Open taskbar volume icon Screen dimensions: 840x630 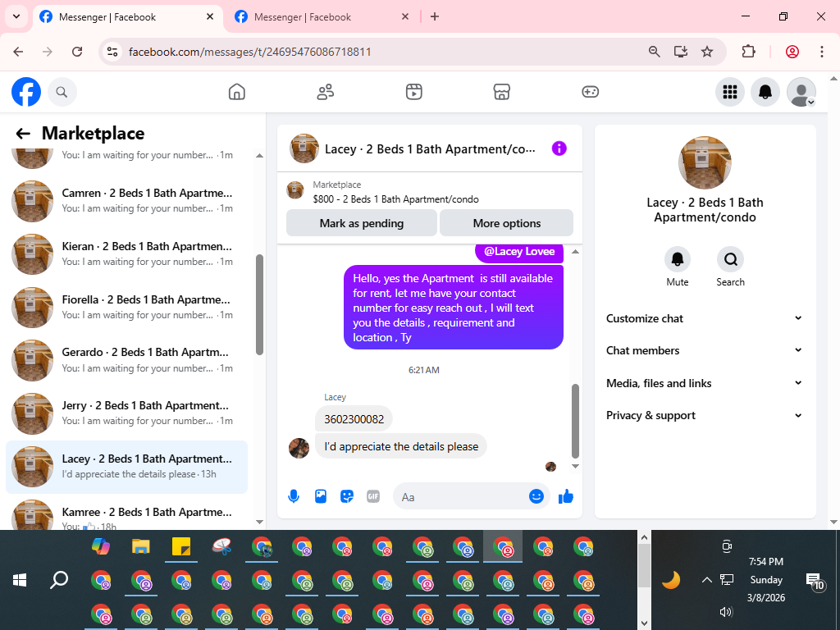pos(727,612)
